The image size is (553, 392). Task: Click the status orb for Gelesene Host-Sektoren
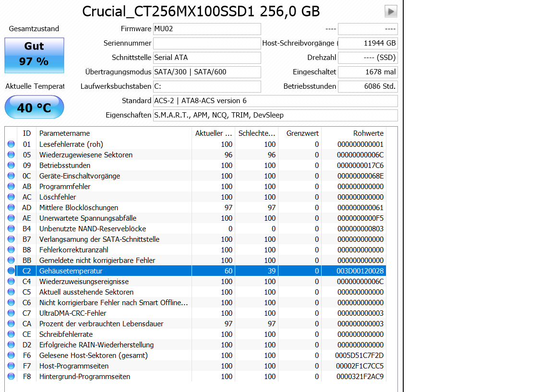12,356
